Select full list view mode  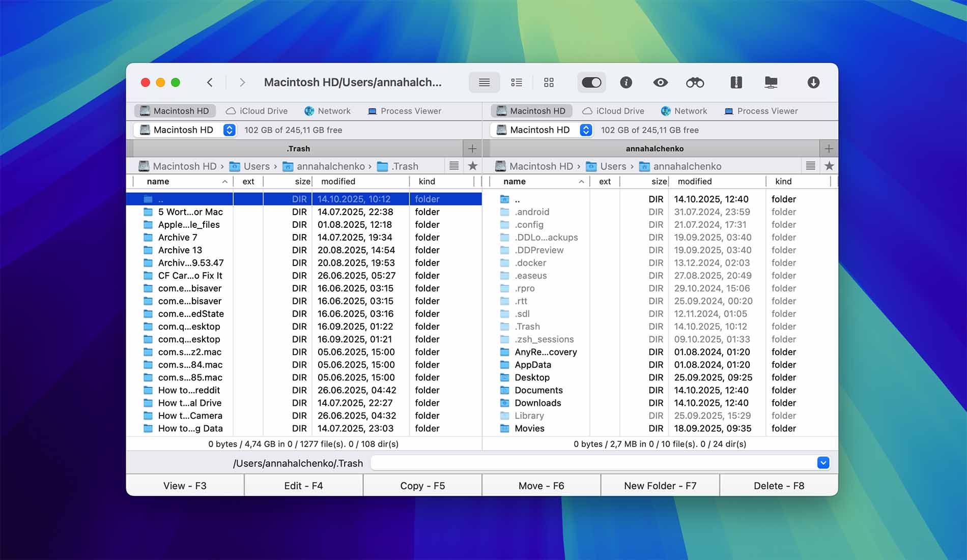tap(484, 82)
